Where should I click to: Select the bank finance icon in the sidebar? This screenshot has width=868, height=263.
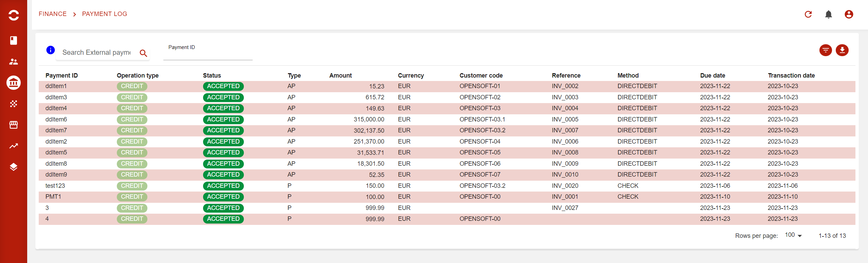click(x=14, y=83)
